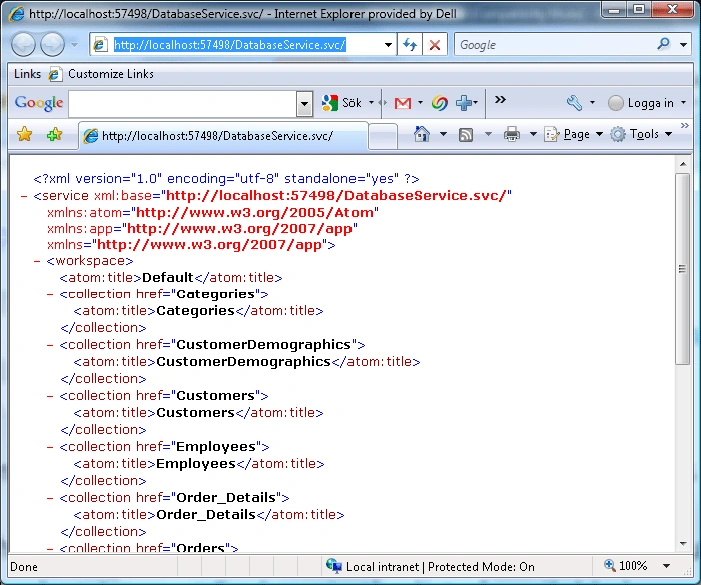701x585 pixels.
Task: Expand the address bar history dropdown
Action: [x=388, y=45]
